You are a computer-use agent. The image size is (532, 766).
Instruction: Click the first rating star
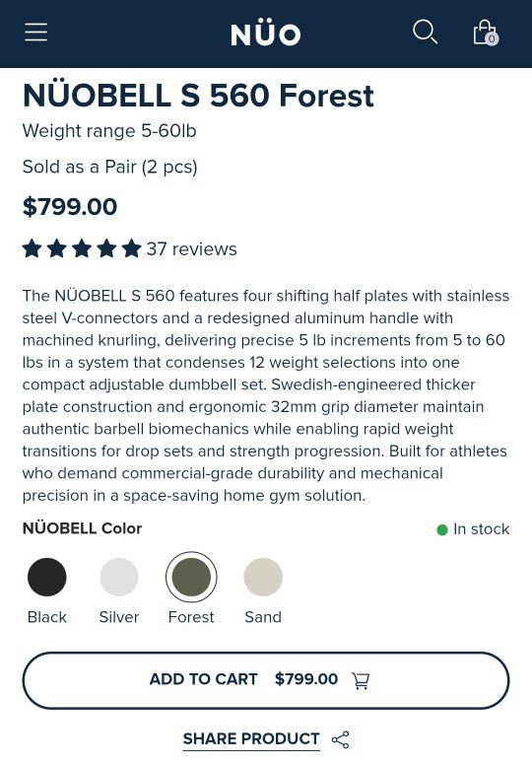(x=33, y=248)
